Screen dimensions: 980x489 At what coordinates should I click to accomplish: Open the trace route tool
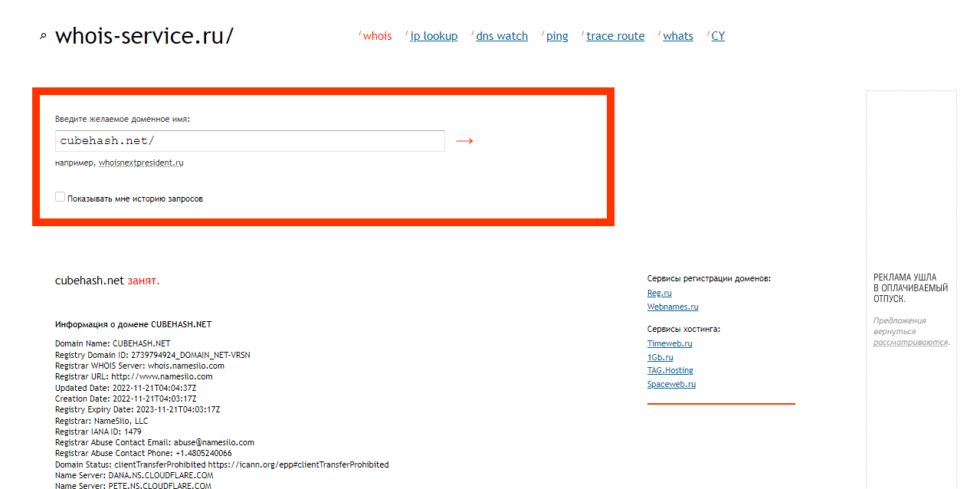point(615,36)
